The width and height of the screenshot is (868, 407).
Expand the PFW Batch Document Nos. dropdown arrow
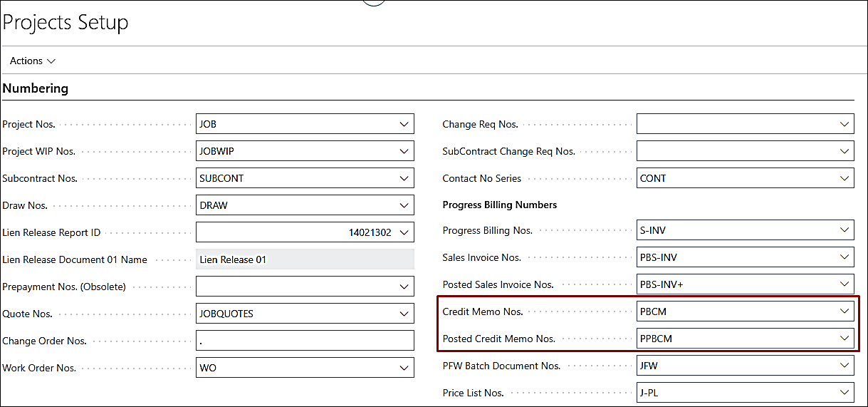pyautogui.click(x=845, y=365)
